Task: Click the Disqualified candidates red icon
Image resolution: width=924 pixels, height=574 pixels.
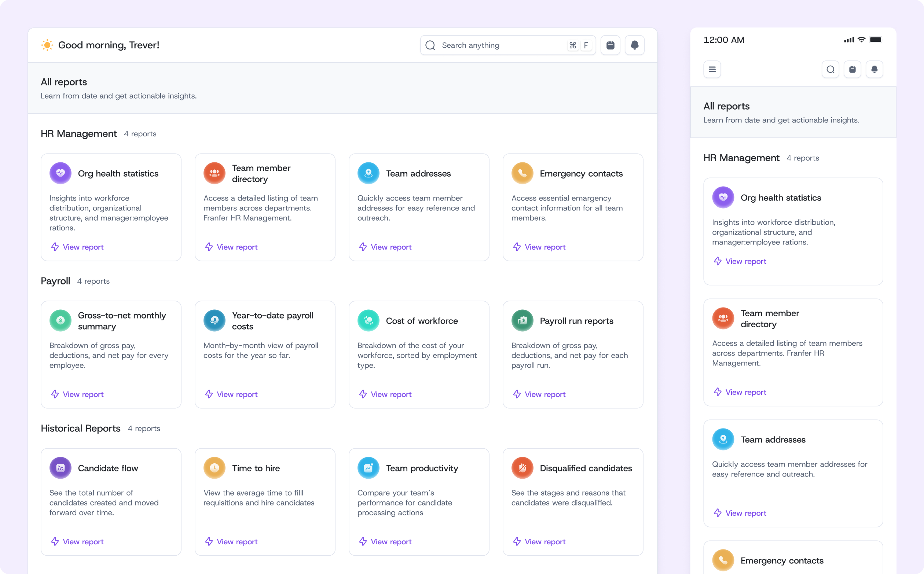Action: [522, 468]
